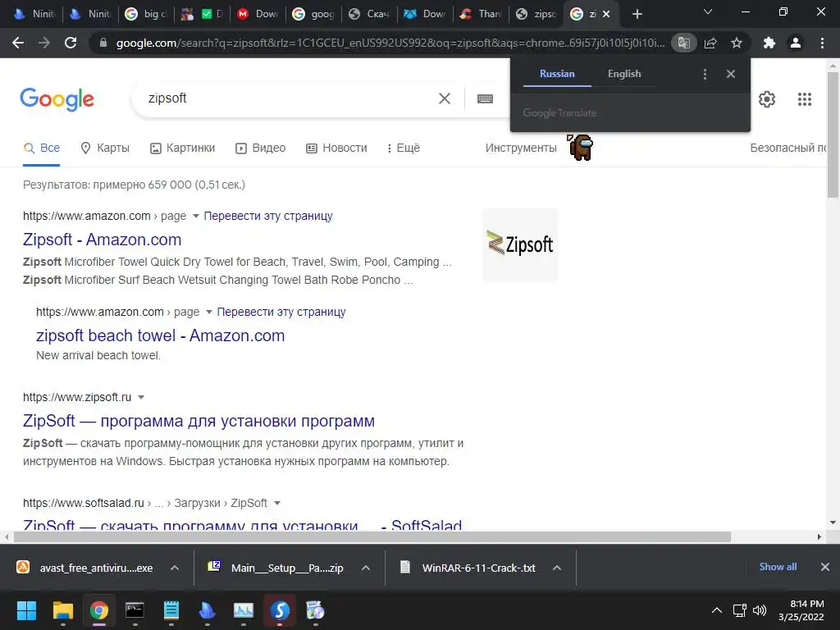Open the Chrome taskbar icon

click(99, 610)
